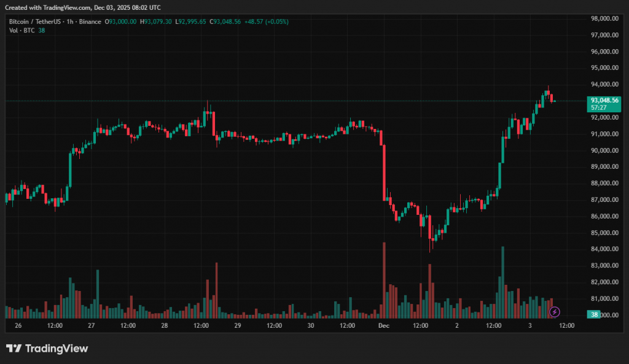Image resolution: width=629 pixels, height=364 pixels.
Task: Click the 90,000.00 price axis label
Action: pos(604,150)
